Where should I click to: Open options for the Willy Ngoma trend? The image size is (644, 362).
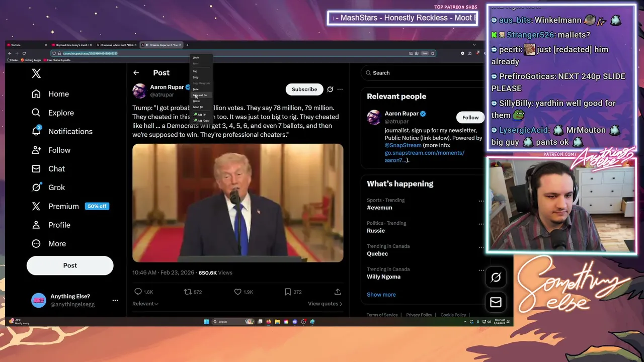(481, 270)
